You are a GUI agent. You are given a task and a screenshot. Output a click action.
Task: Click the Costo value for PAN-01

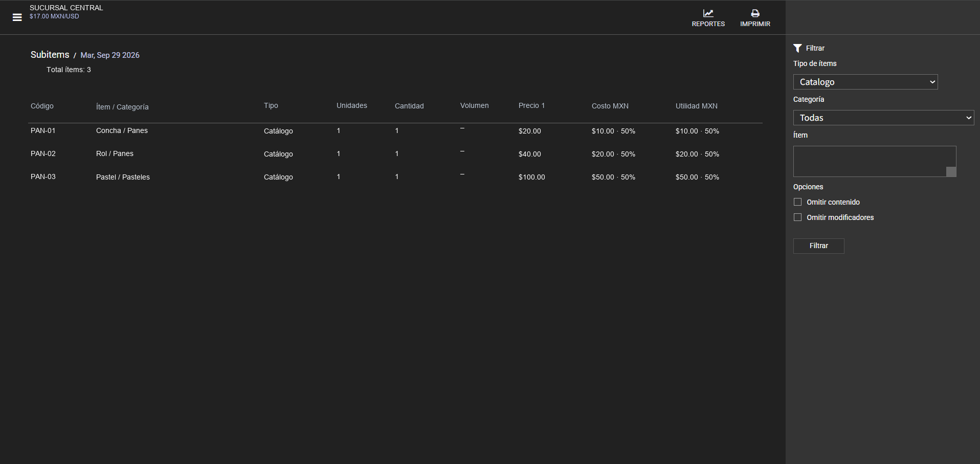(x=613, y=131)
